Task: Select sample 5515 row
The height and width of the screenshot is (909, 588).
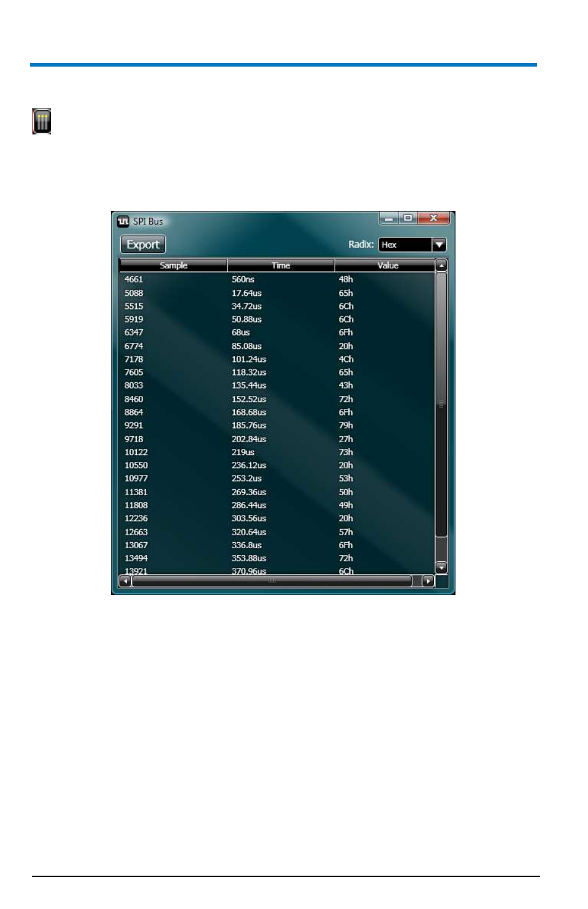Action: pyautogui.click(x=277, y=306)
